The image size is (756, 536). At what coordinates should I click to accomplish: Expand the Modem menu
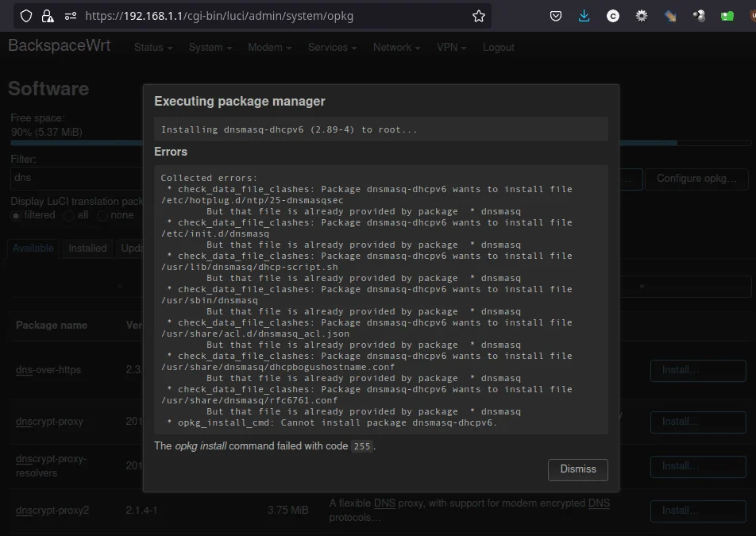click(x=269, y=47)
